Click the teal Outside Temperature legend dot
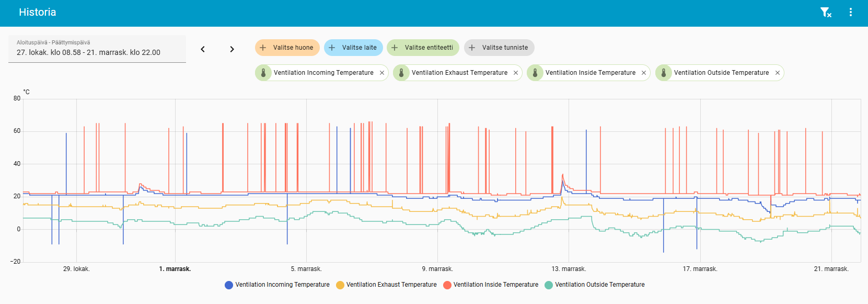 point(549,285)
